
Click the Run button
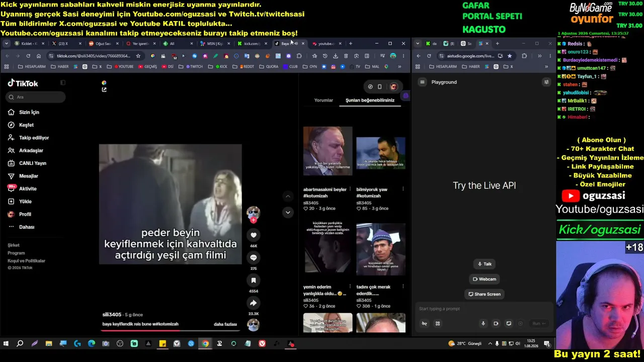(x=539, y=323)
